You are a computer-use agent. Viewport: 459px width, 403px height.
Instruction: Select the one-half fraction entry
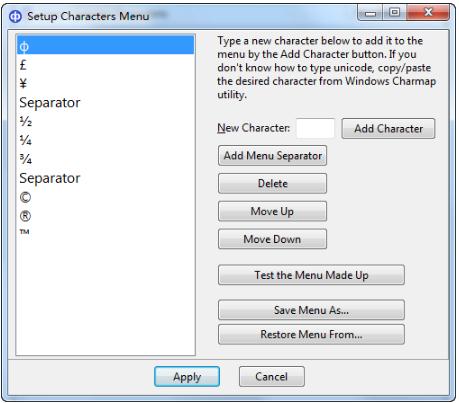105,121
